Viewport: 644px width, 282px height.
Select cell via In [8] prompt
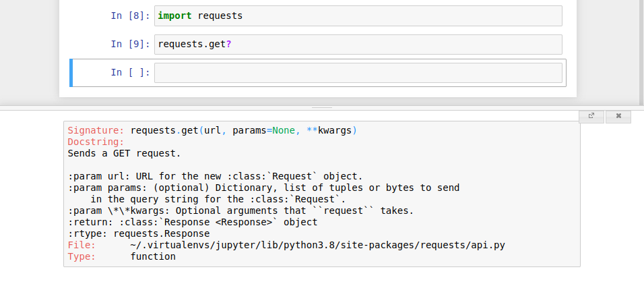point(130,16)
